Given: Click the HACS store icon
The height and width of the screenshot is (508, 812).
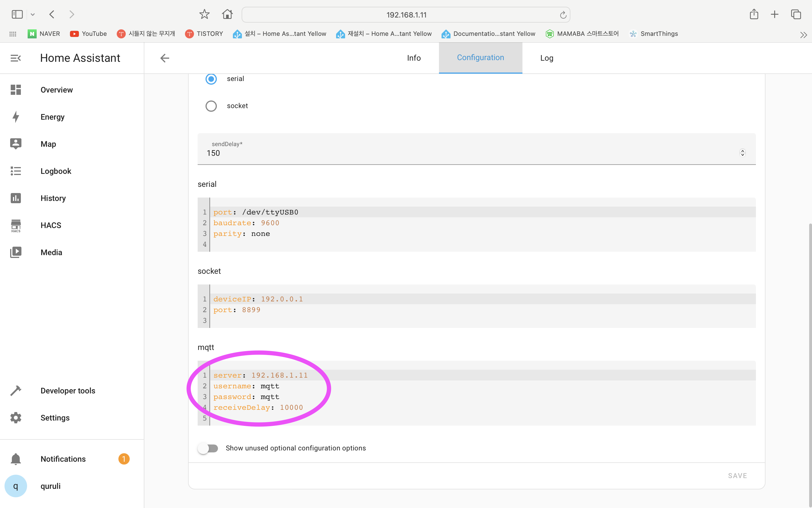Looking at the screenshot, I should point(16,225).
